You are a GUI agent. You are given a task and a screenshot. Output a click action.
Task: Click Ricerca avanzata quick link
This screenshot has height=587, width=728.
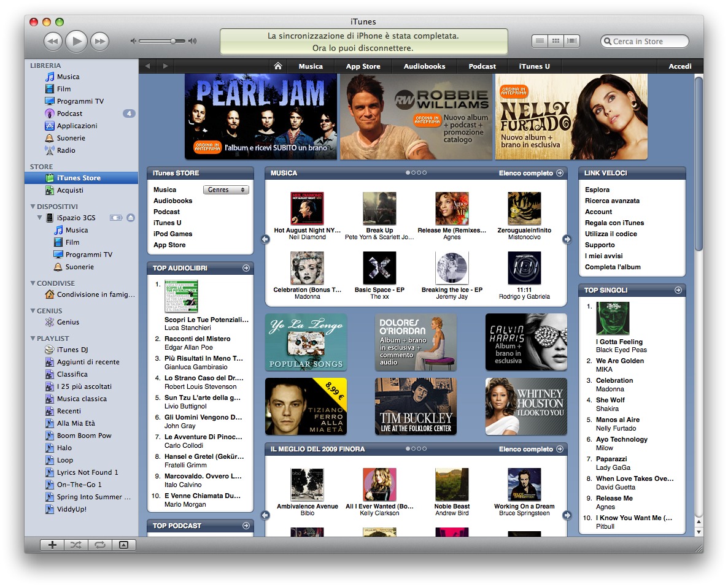coord(612,201)
